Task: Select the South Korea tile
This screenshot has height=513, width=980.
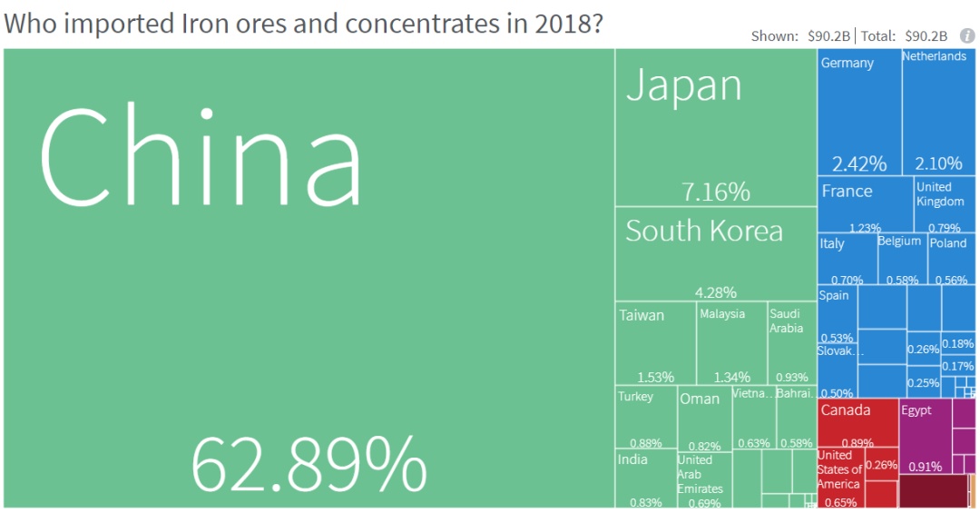Action: pyautogui.click(x=715, y=254)
